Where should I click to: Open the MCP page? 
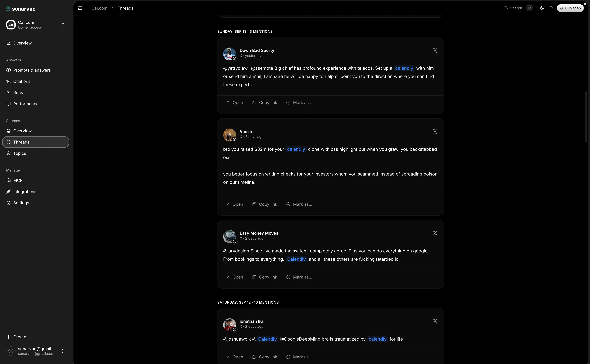[36, 181]
